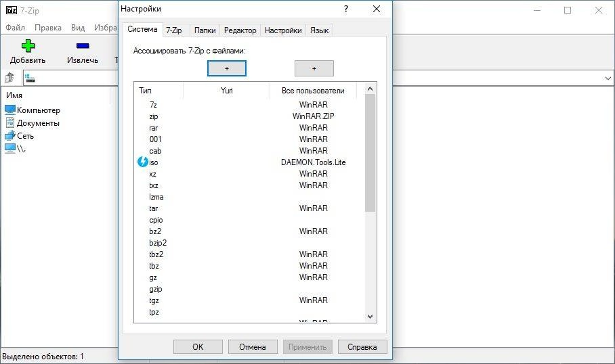The width and height of the screenshot is (615, 364).
Task: Click the scrollbar down arrow in list
Action: pos(370,317)
